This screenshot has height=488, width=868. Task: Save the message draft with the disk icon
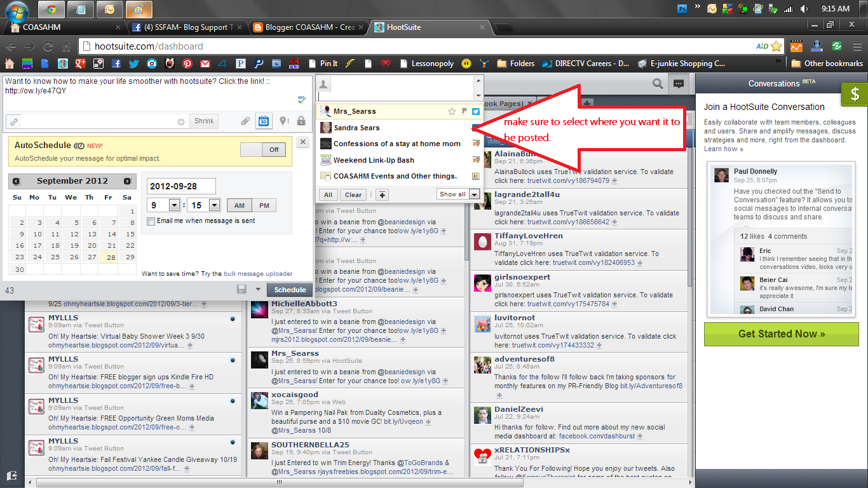click(242, 288)
